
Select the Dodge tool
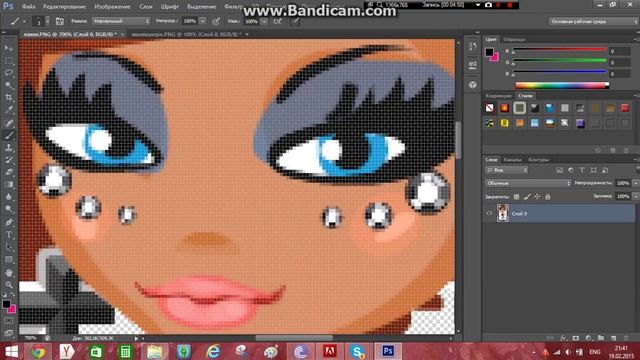point(9,209)
